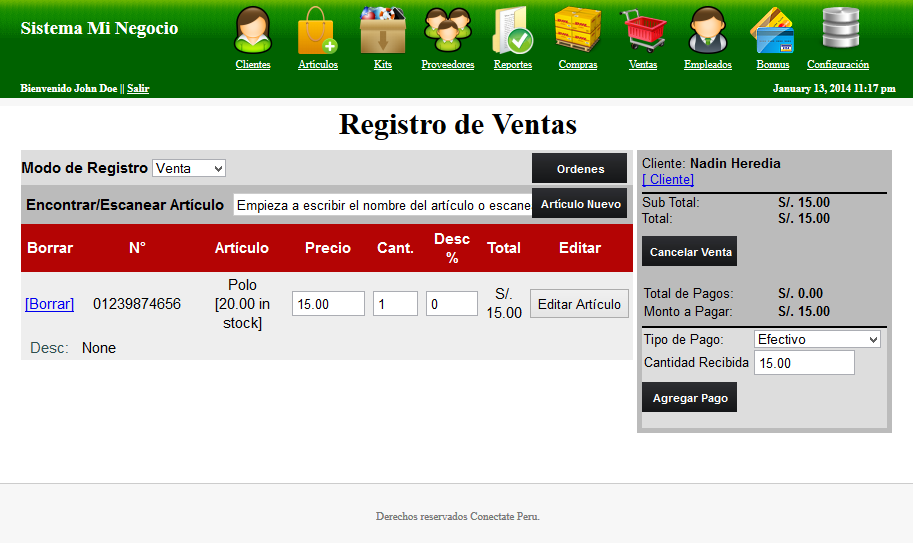Focus the Encontrar/Escanear Artículo search field
913x543 pixels.
(383, 205)
